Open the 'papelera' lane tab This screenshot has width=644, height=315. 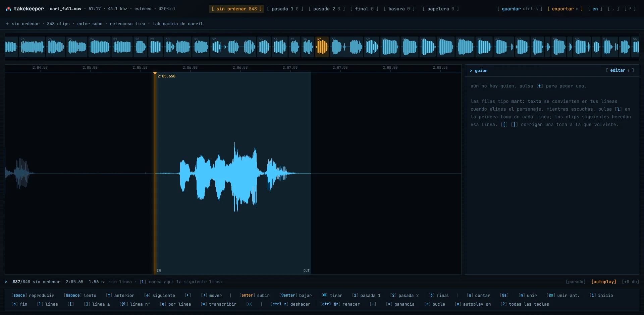pyautogui.click(x=441, y=9)
